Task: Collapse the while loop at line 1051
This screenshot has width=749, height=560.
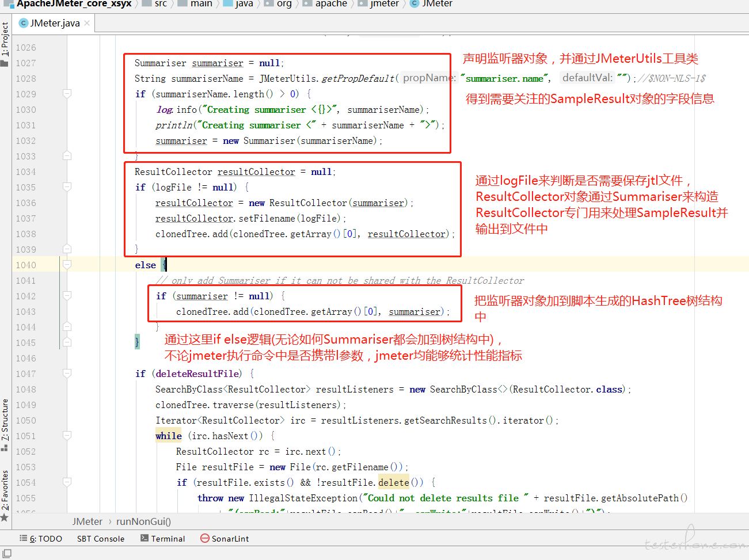Action: pyautogui.click(x=67, y=436)
